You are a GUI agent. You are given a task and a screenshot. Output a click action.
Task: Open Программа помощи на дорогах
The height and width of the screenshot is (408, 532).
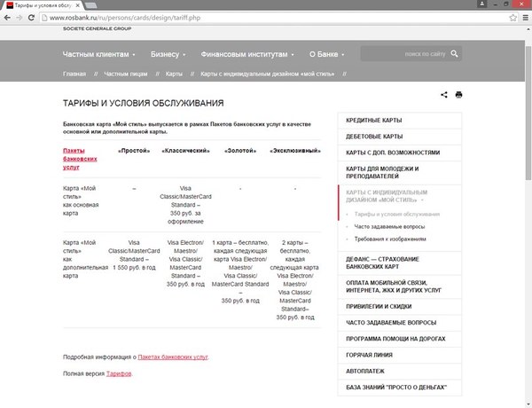tap(400, 339)
